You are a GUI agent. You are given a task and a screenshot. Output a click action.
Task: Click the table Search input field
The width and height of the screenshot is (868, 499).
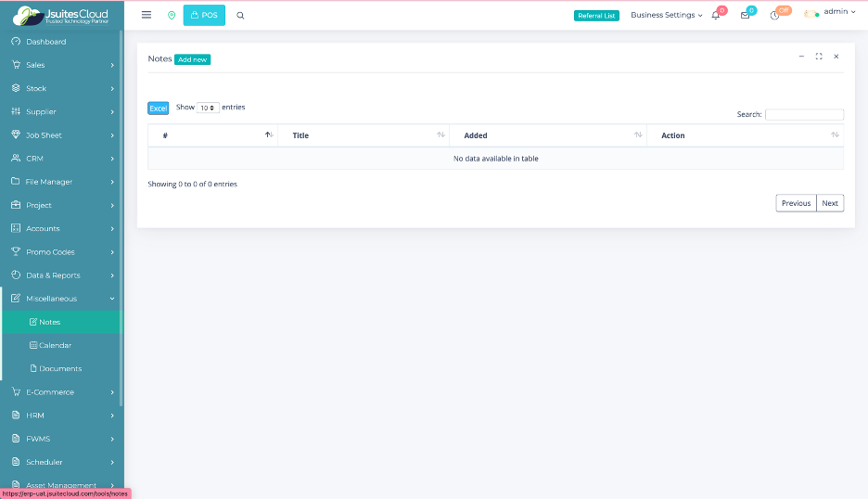(804, 115)
